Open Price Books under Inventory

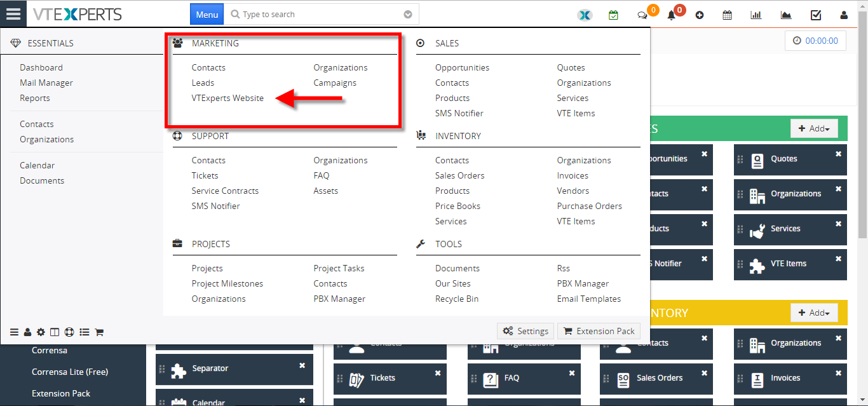458,206
